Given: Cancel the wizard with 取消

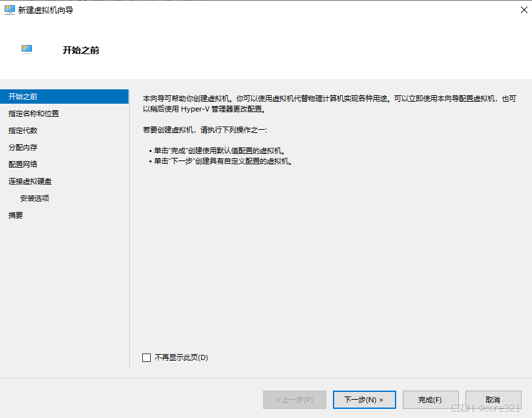Looking at the screenshot, I should coord(493,400).
